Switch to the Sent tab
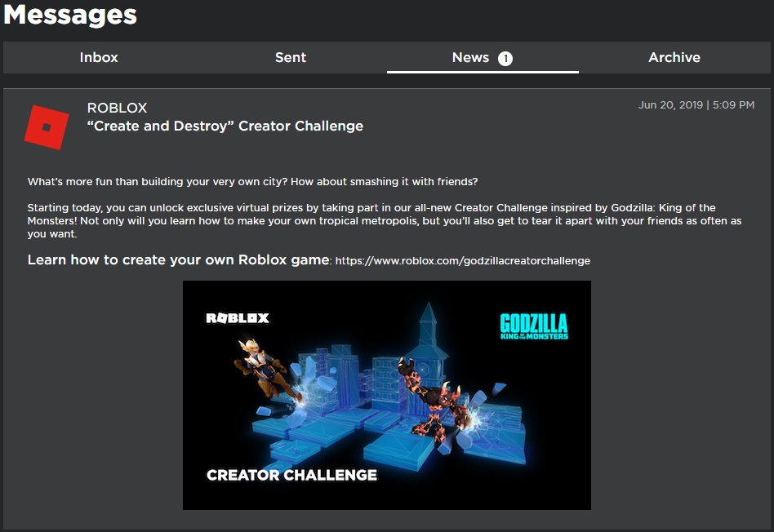The image size is (774, 532). coord(290,57)
